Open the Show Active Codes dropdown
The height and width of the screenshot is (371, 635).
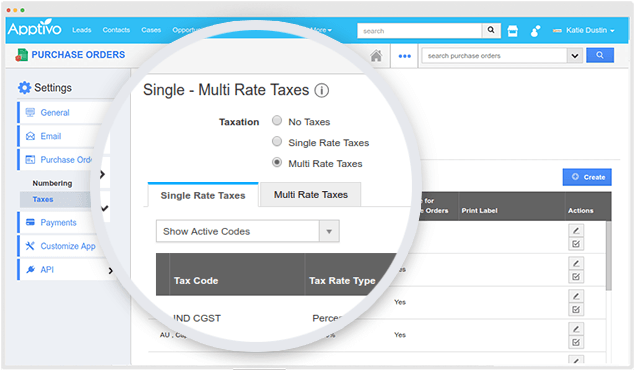(248, 231)
